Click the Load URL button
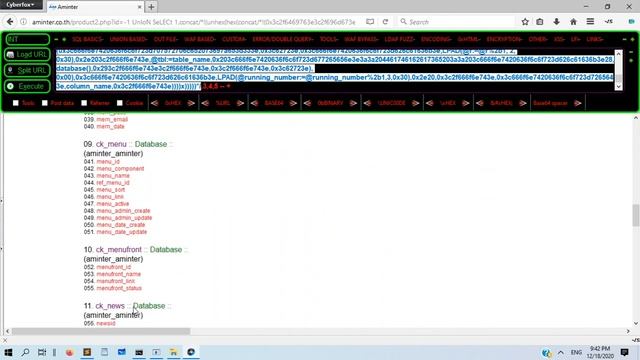Screen dimensions: 640x360 pos(27,54)
